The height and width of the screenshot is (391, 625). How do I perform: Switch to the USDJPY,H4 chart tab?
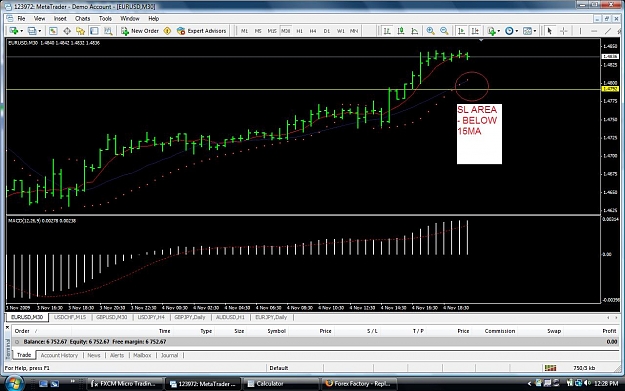(x=151, y=317)
